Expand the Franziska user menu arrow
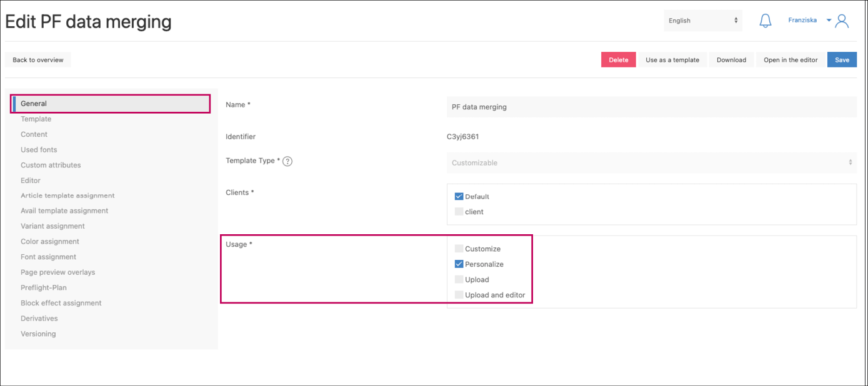This screenshot has height=386, width=868. click(829, 21)
